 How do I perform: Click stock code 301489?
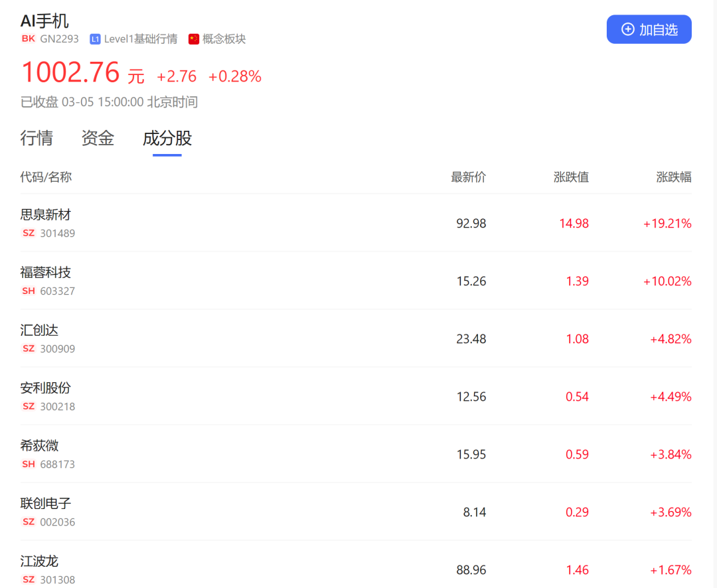click(x=58, y=233)
